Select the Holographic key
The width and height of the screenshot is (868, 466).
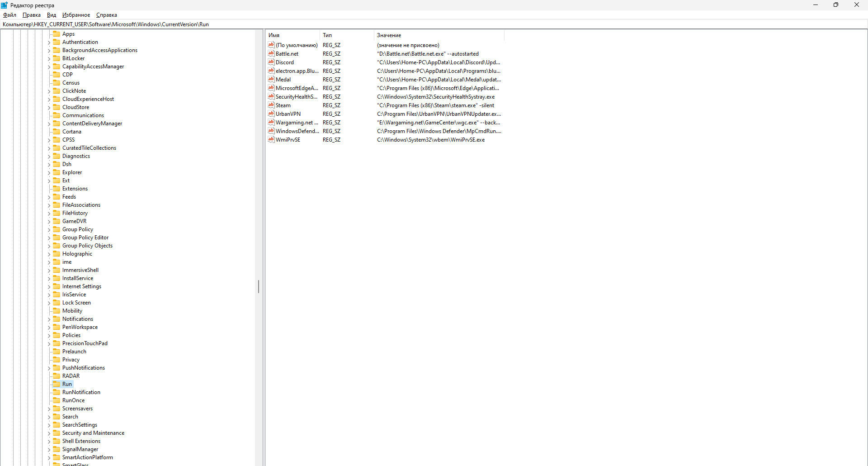(x=77, y=254)
